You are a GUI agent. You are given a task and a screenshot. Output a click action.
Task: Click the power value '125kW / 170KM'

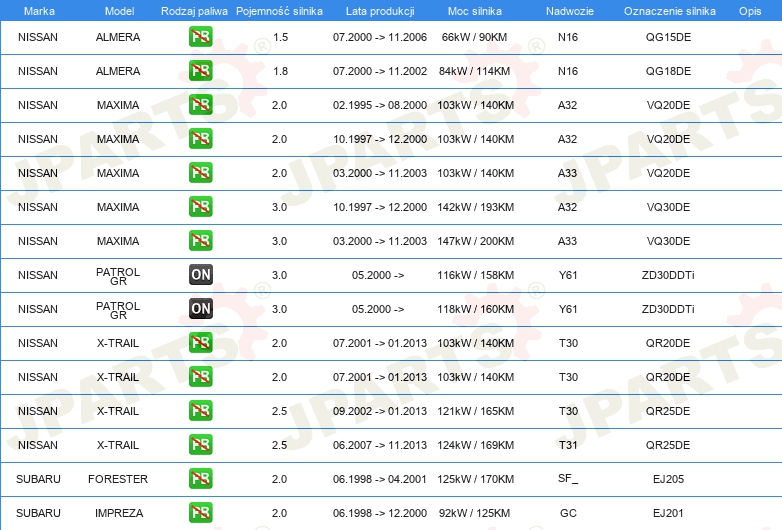475,479
